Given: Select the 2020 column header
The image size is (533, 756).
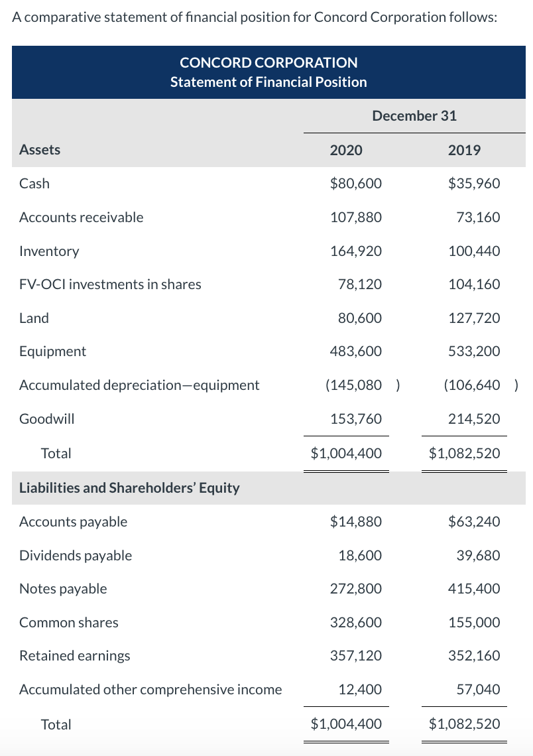Looking at the screenshot, I should tap(347, 150).
